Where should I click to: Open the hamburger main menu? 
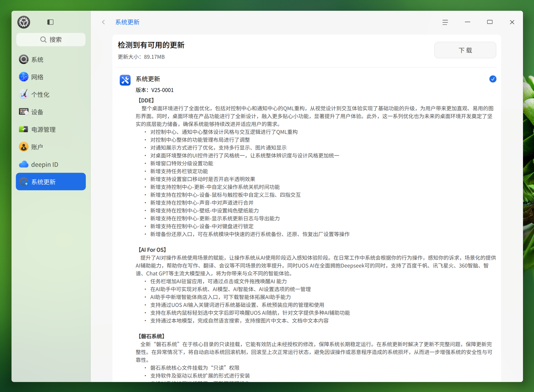click(x=445, y=22)
